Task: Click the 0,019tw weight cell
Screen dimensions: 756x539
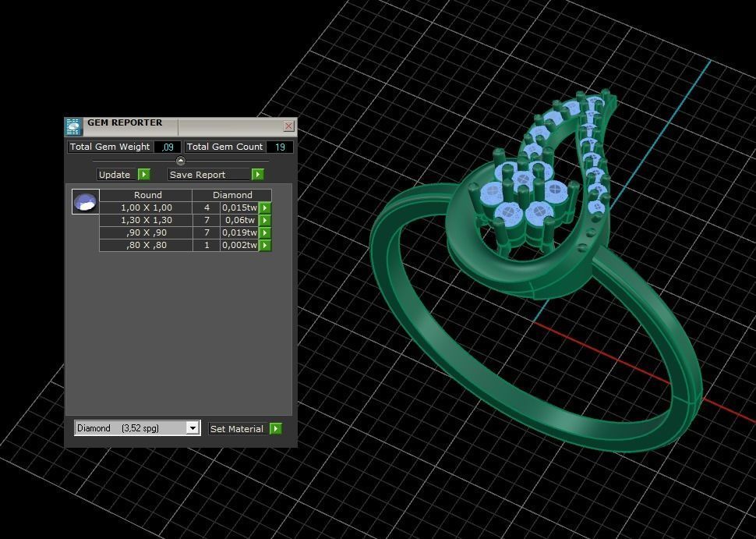Action: coord(239,233)
